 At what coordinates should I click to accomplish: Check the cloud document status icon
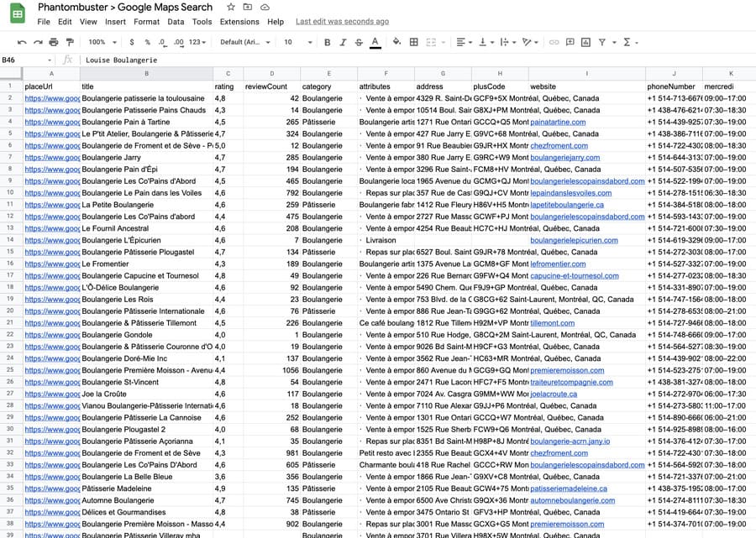click(265, 8)
